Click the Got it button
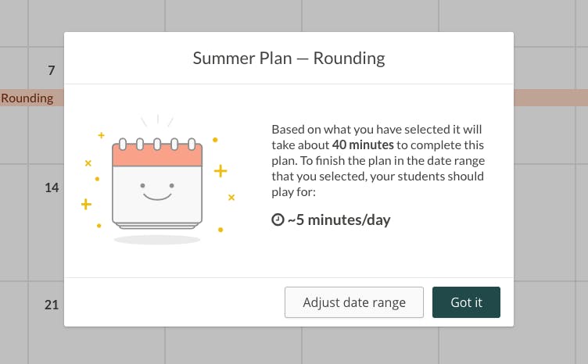This screenshot has height=364, width=588. point(466,302)
